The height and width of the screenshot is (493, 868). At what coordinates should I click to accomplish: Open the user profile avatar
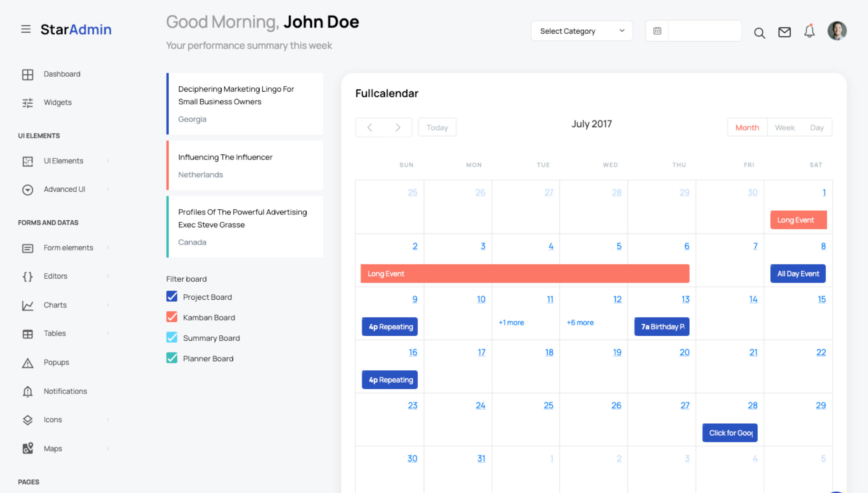837,31
